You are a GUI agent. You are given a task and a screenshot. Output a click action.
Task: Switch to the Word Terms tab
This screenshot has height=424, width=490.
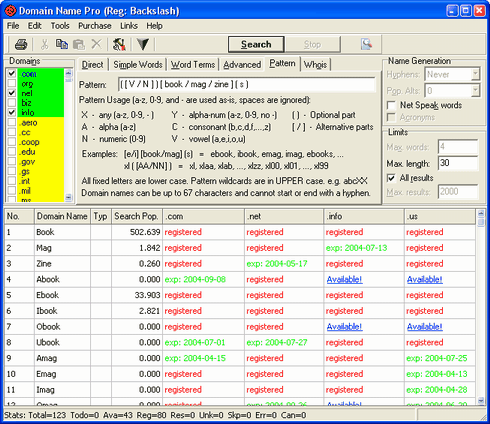193,65
